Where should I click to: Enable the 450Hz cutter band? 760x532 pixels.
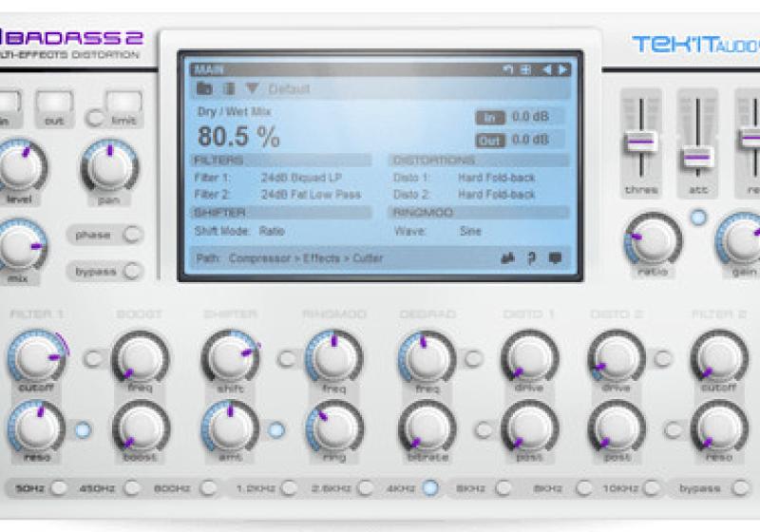coord(131,488)
